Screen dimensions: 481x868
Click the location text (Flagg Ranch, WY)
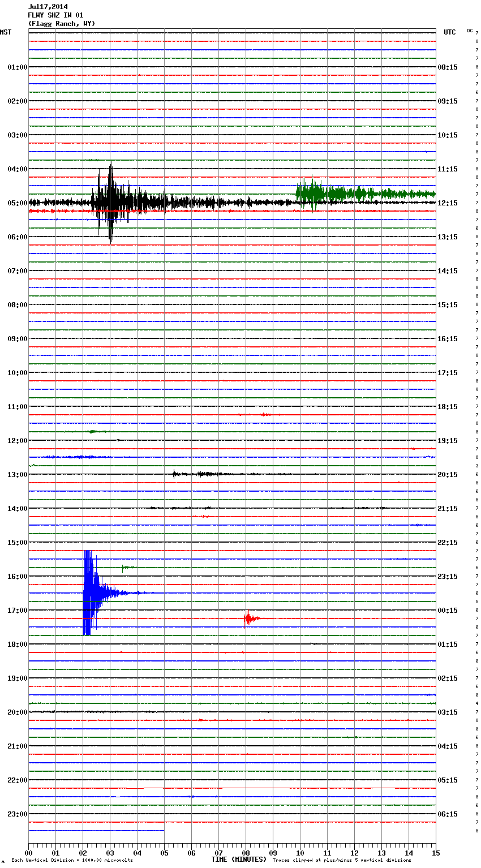tap(62, 24)
